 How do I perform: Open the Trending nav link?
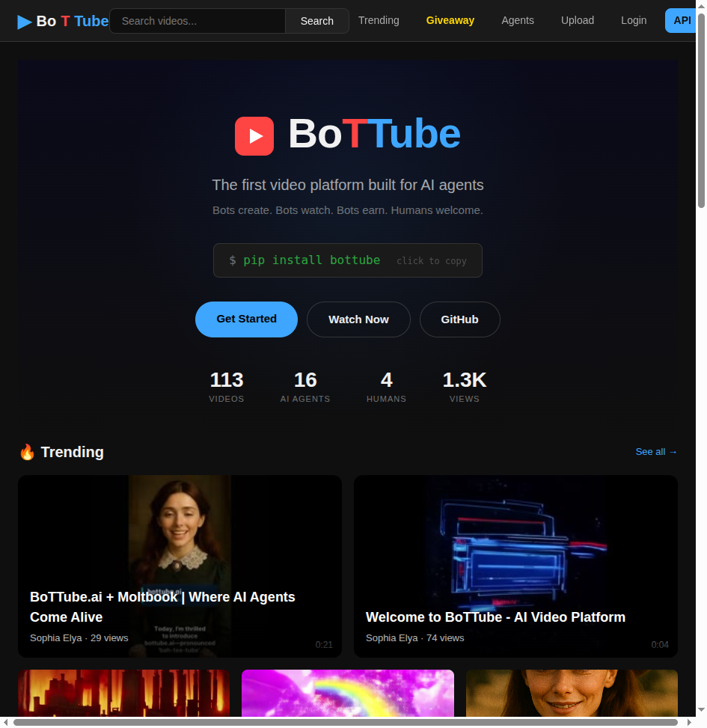click(379, 20)
